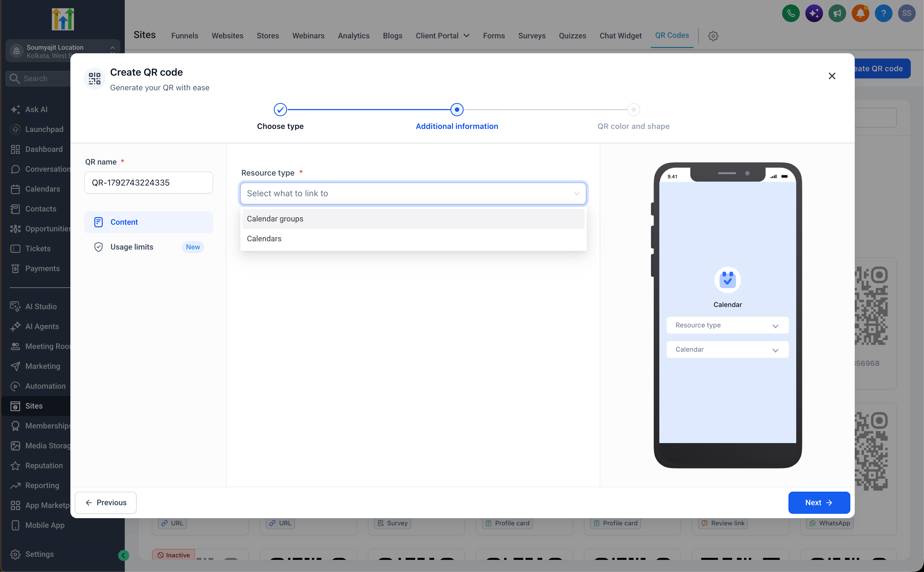This screenshot has height=572, width=924.
Task: Open the purple AI sparkle icon
Action: (x=814, y=14)
